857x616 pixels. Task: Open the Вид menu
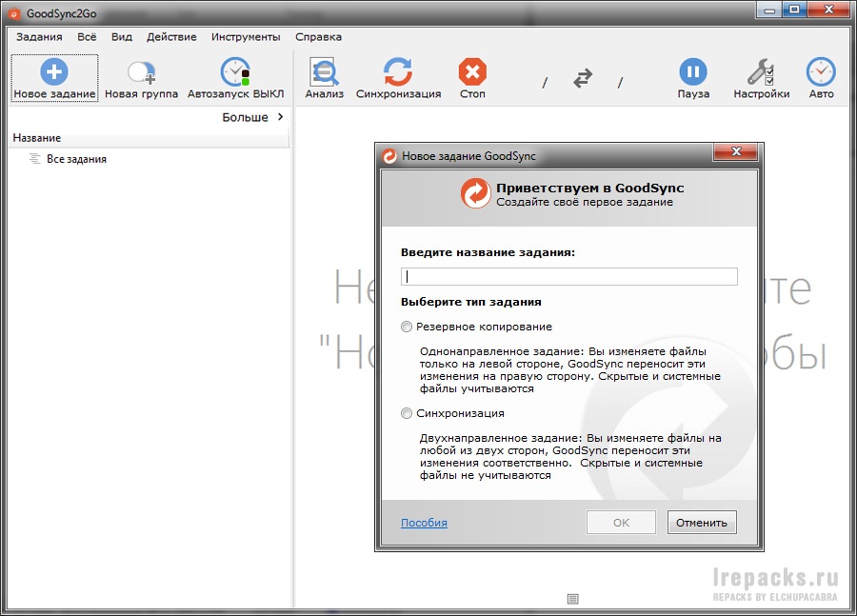[122, 36]
